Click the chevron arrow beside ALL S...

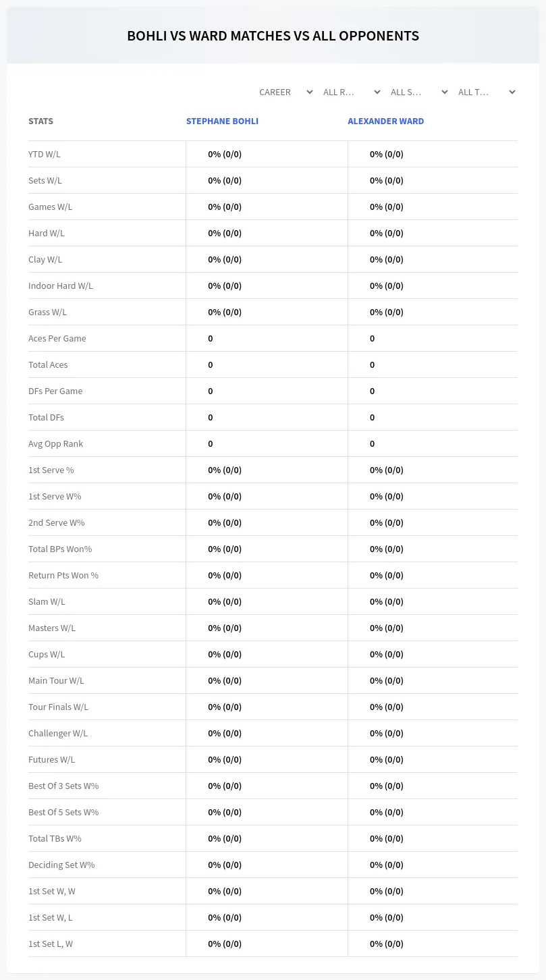[444, 92]
